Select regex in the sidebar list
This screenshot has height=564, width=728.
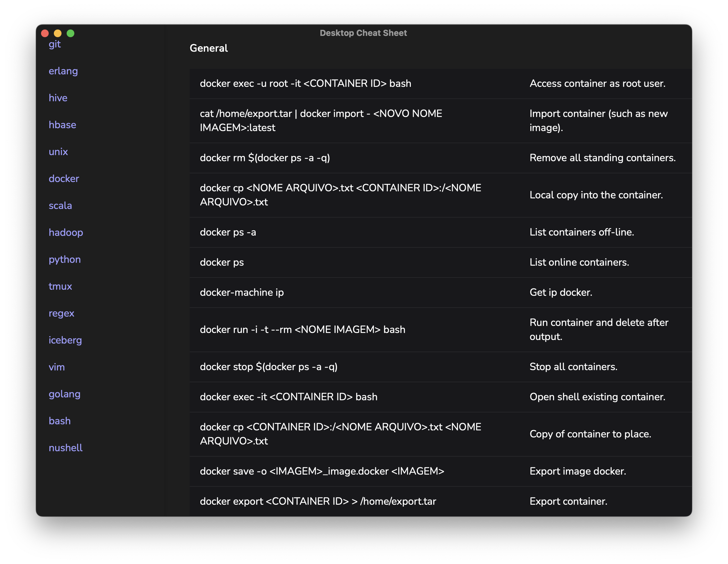pyautogui.click(x=61, y=313)
